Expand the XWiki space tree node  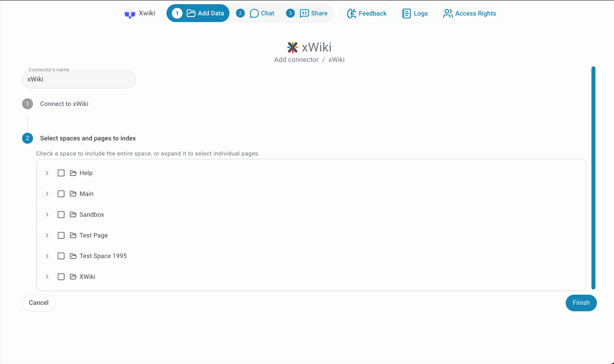(47, 277)
